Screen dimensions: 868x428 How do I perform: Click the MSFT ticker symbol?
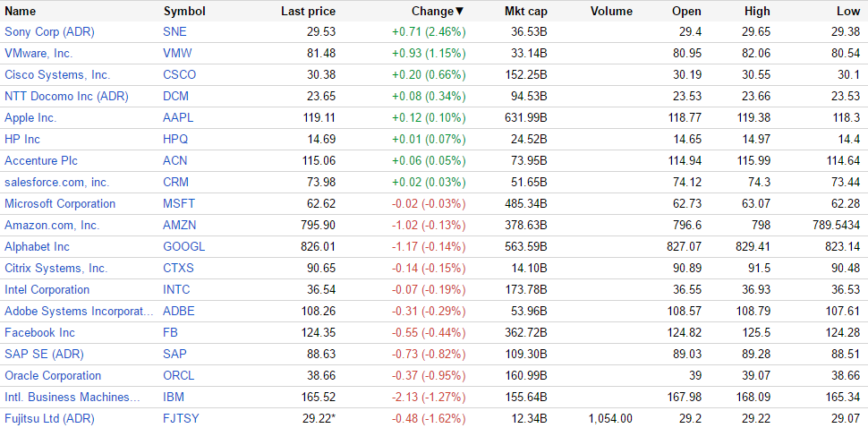tap(179, 203)
